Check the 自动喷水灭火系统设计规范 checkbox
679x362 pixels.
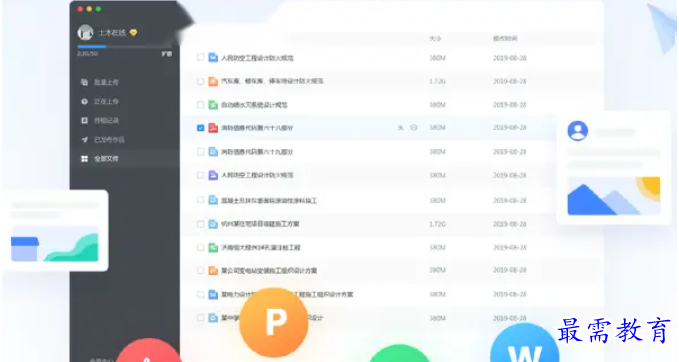pos(200,104)
